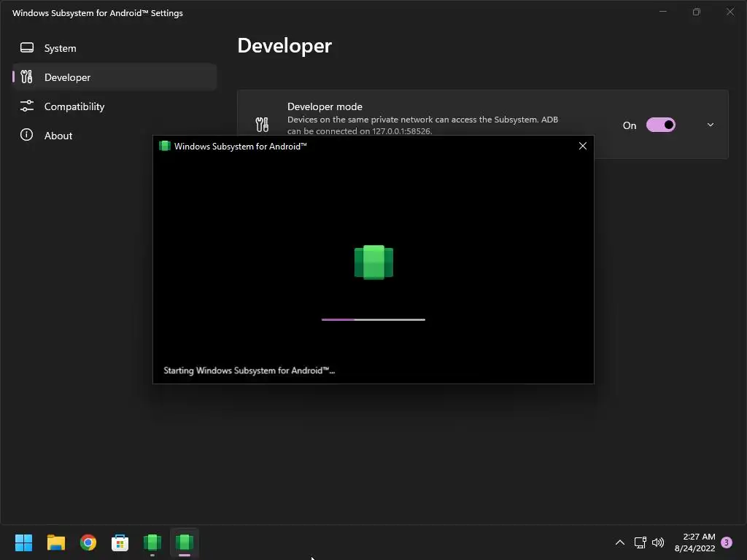Screen dimensions: 747x560
Task: Open notification center badge showing 3
Action: click(727, 542)
